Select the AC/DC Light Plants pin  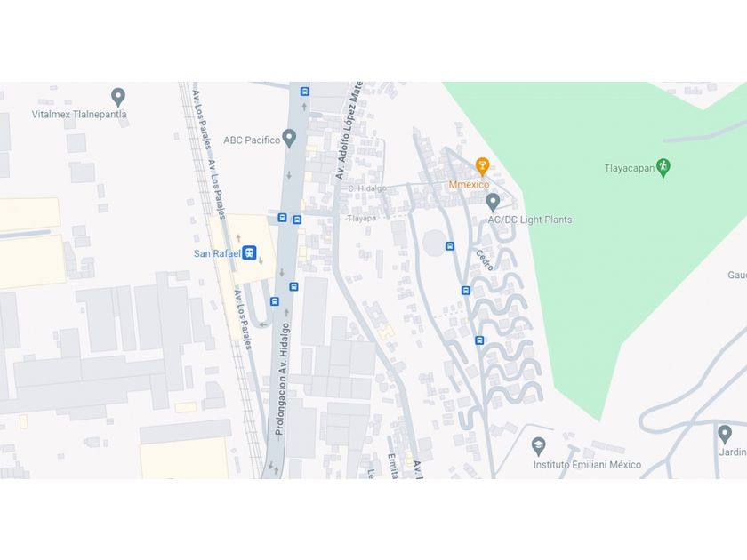click(493, 203)
